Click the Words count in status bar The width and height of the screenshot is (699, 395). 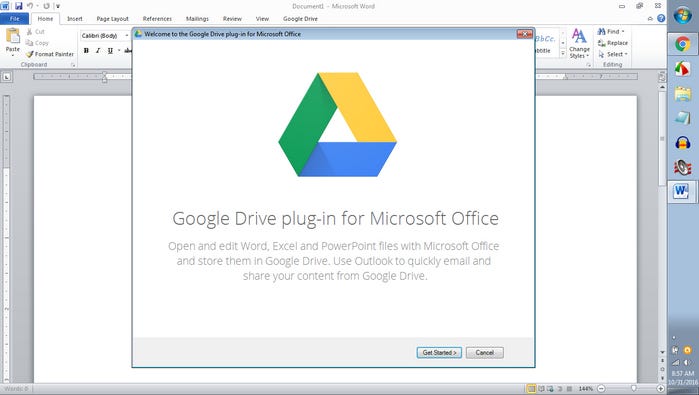click(16, 389)
